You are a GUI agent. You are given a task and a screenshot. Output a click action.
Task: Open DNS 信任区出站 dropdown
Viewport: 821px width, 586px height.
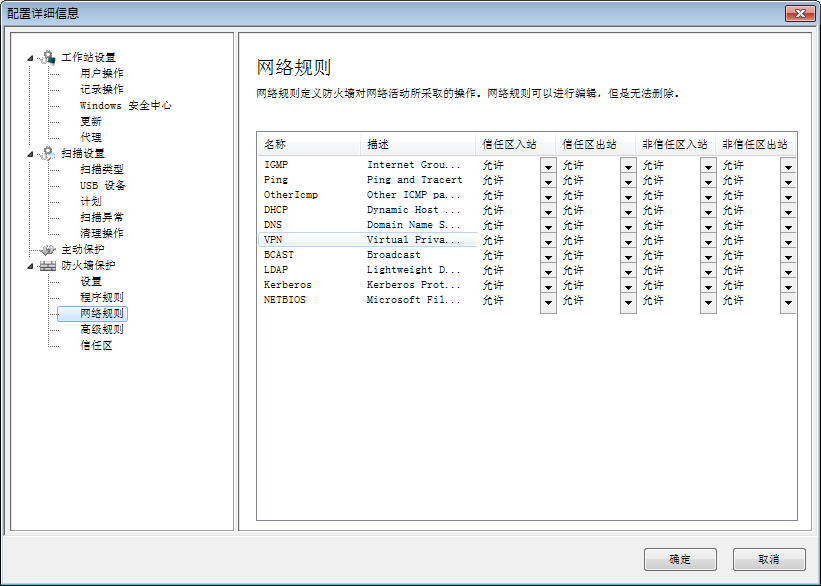[628, 226]
